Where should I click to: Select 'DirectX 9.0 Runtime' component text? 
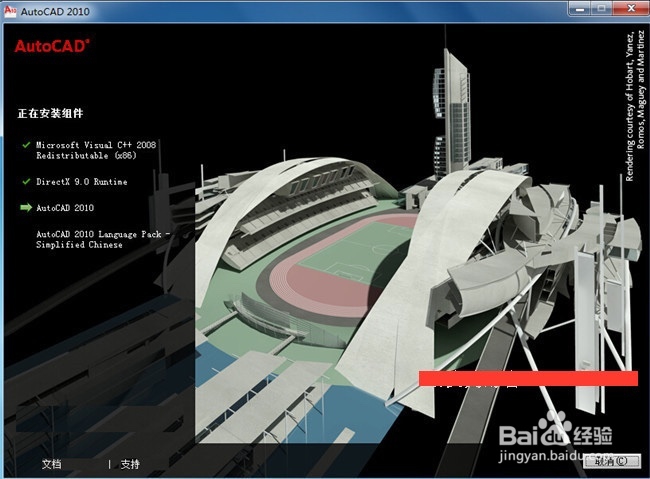[82, 182]
